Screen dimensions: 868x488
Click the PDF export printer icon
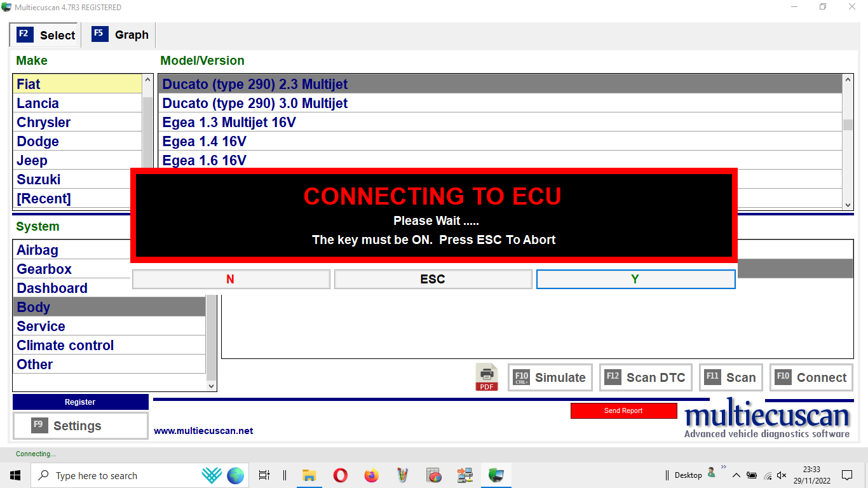pyautogui.click(x=487, y=377)
